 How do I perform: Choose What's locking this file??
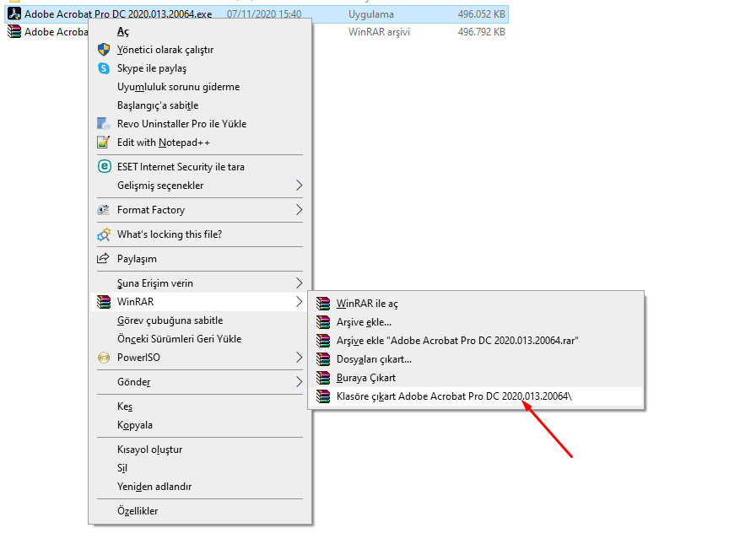coord(200,234)
